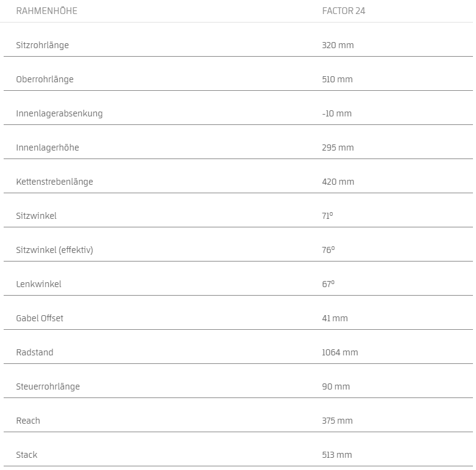Select the 510 mm value
This screenshot has height=470, width=476.
337,79
